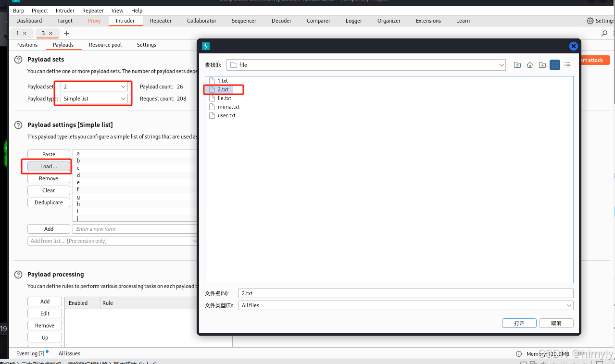Image resolution: width=615 pixels, height=364 pixels.
Task: Switch to the Organizer tab
Action: [389, 21]
